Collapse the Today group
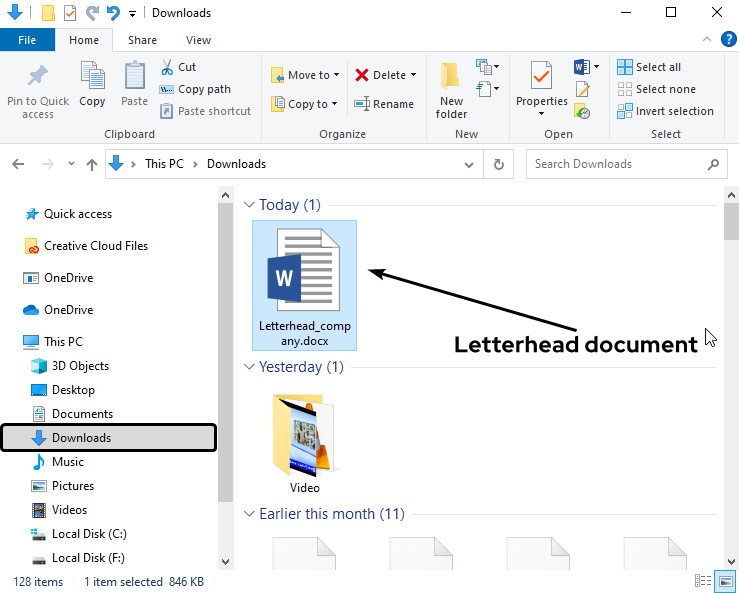 [249, 205]
